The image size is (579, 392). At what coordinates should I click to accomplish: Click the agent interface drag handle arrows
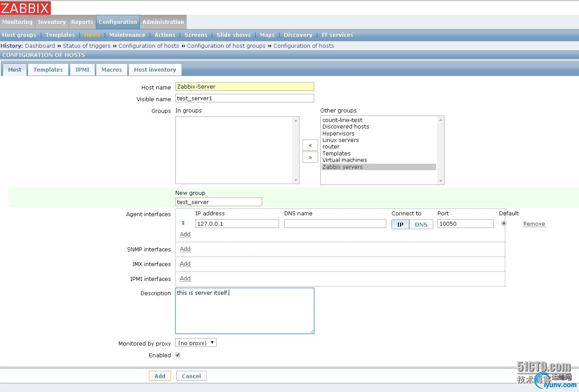tap(183, 223)
